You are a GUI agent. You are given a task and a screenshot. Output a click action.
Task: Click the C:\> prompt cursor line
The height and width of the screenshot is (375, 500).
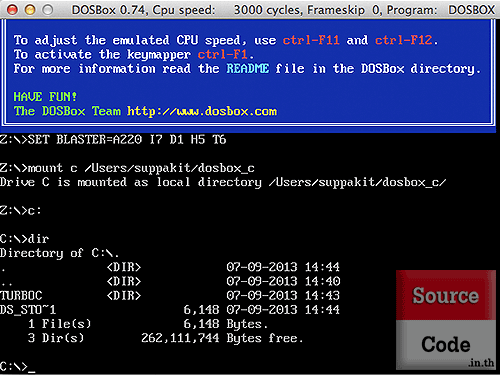pos(18,366)
